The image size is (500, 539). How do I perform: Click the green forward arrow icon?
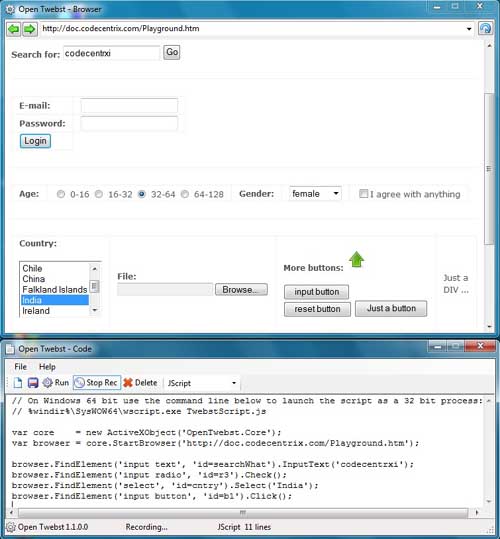(30, 29)
